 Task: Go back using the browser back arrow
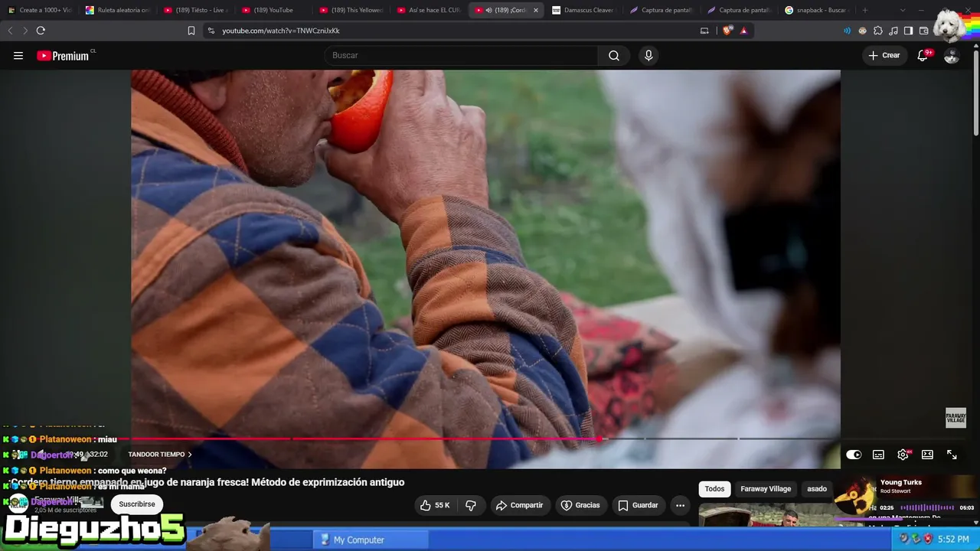click(x=10, y=31)
